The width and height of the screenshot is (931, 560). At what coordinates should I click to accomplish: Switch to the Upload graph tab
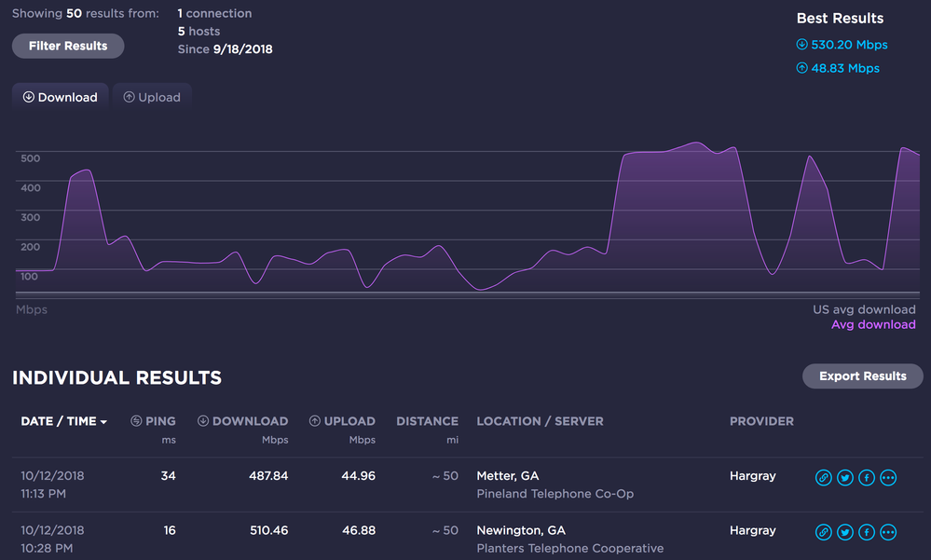point(152,97)
